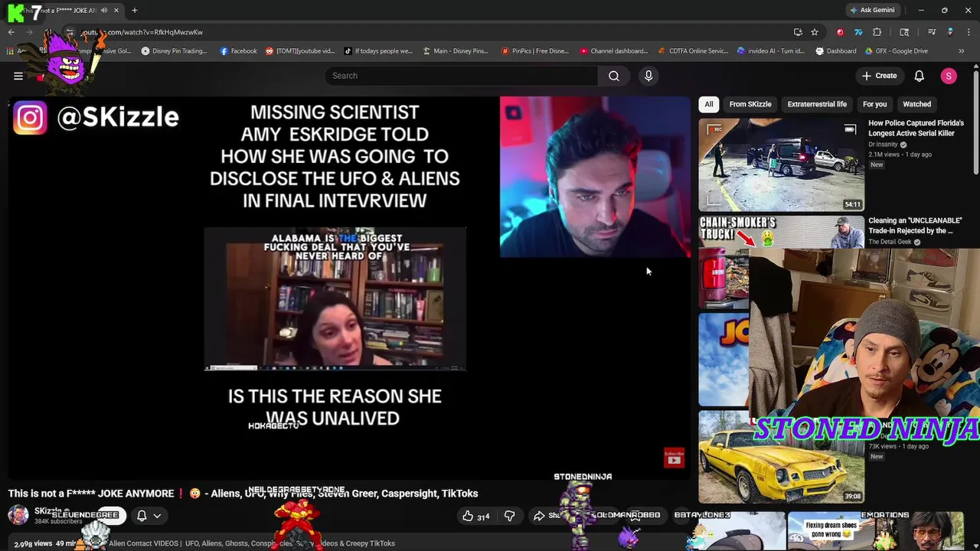Select the From SKizzle filter chip
Image resolution: width=980 pixels, height=551 pixels.
(750, 104)
